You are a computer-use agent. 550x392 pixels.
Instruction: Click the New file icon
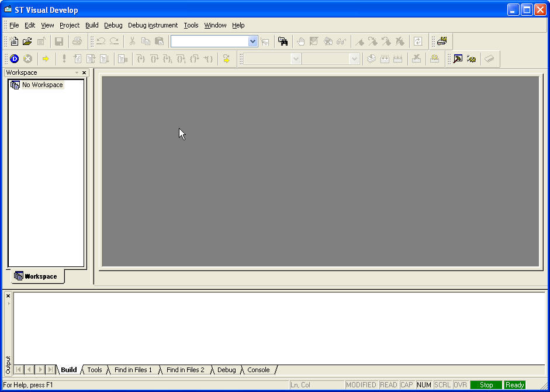pyautogui.click(x=14, y=41)
